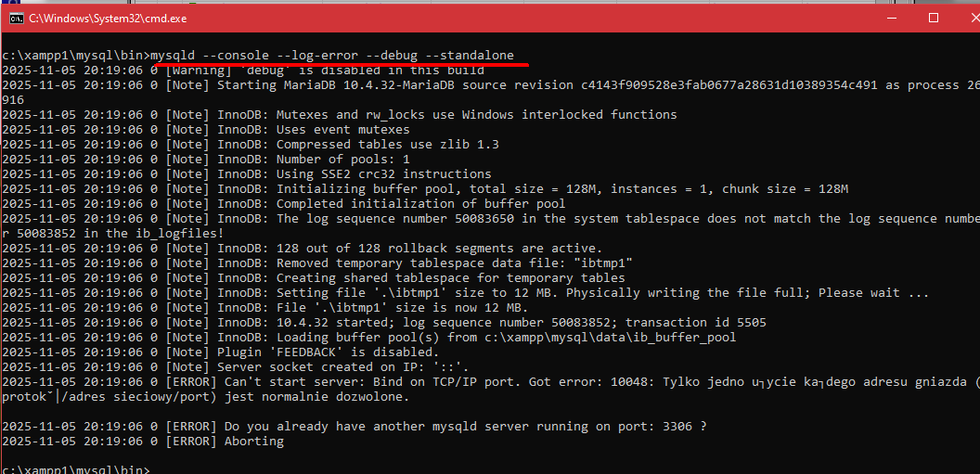Maximize the cmd.exe console window

935,18
